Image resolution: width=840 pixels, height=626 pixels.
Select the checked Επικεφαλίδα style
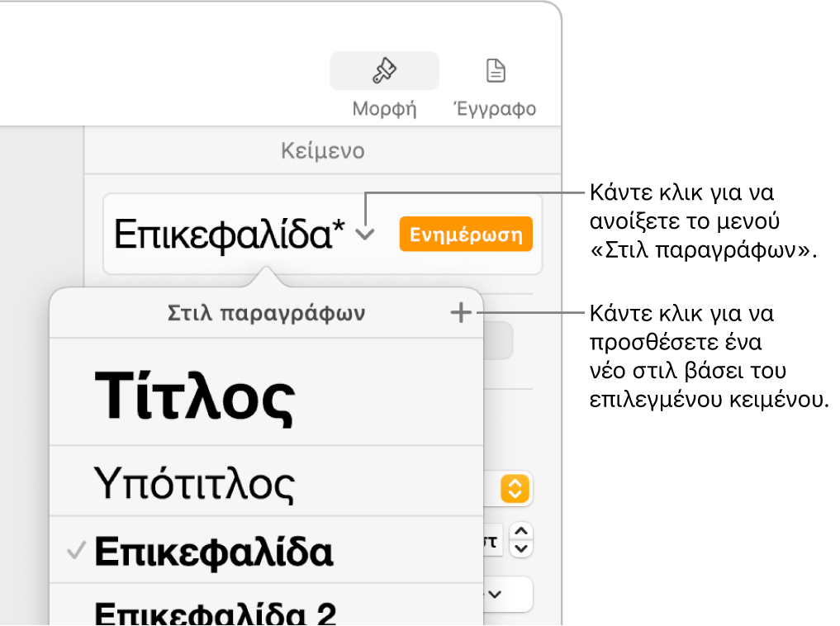214,551
